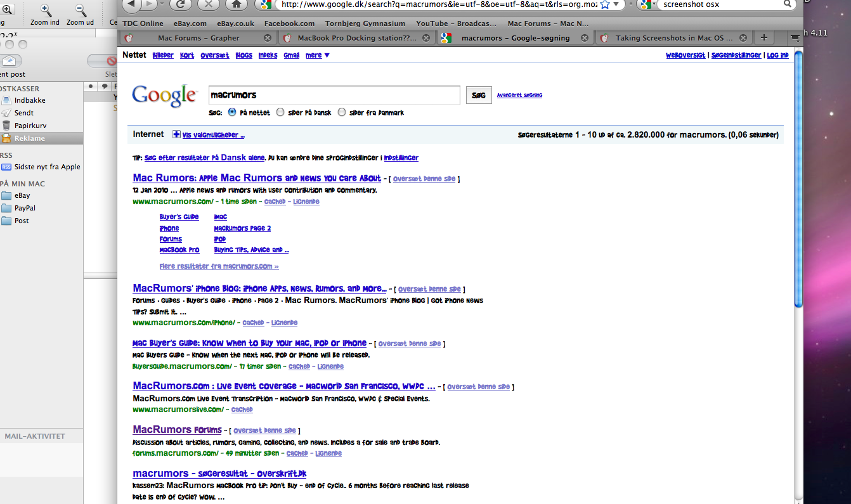This screenshot has width=851, height=504.
Task: Close the MacBook Pro Docking station tab
Action: 426,38
